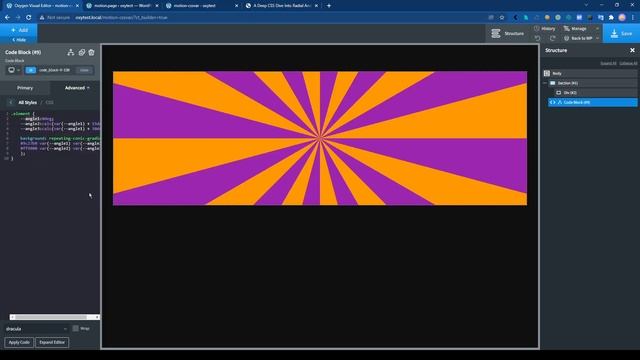Select Div (#2) in structure tree

596,93
